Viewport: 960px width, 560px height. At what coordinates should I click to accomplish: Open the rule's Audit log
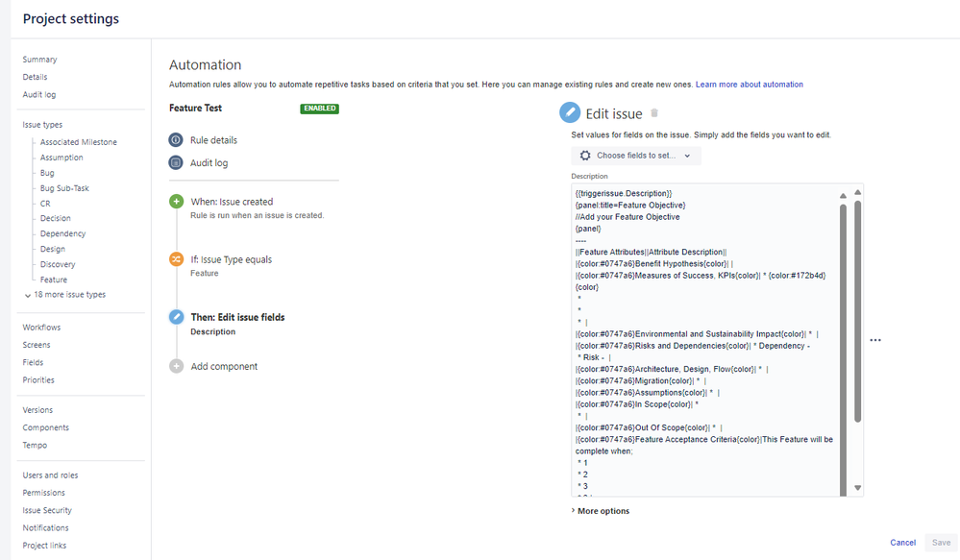point(209,162)
